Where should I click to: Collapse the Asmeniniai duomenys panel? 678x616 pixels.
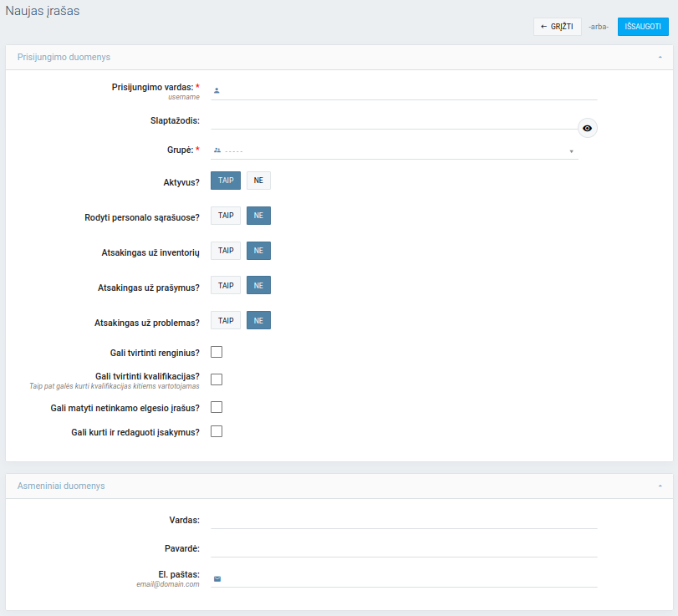click(x=660, y=486)
